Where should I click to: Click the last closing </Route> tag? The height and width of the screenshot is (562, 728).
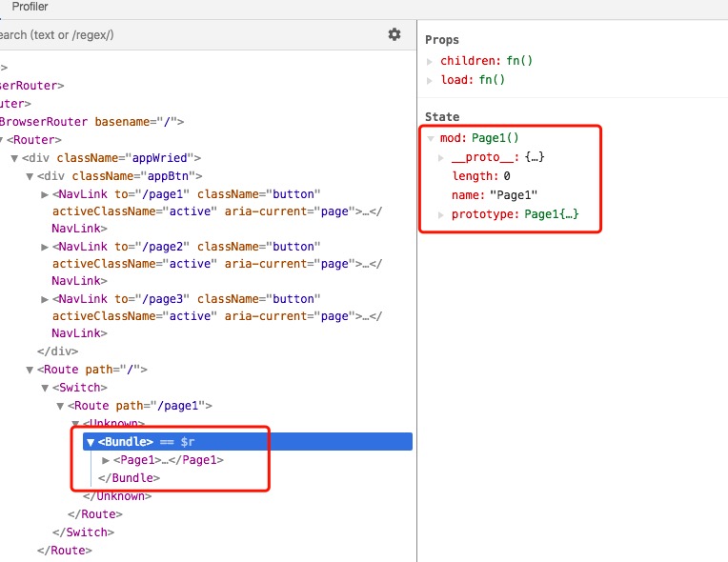pos(65,551)
